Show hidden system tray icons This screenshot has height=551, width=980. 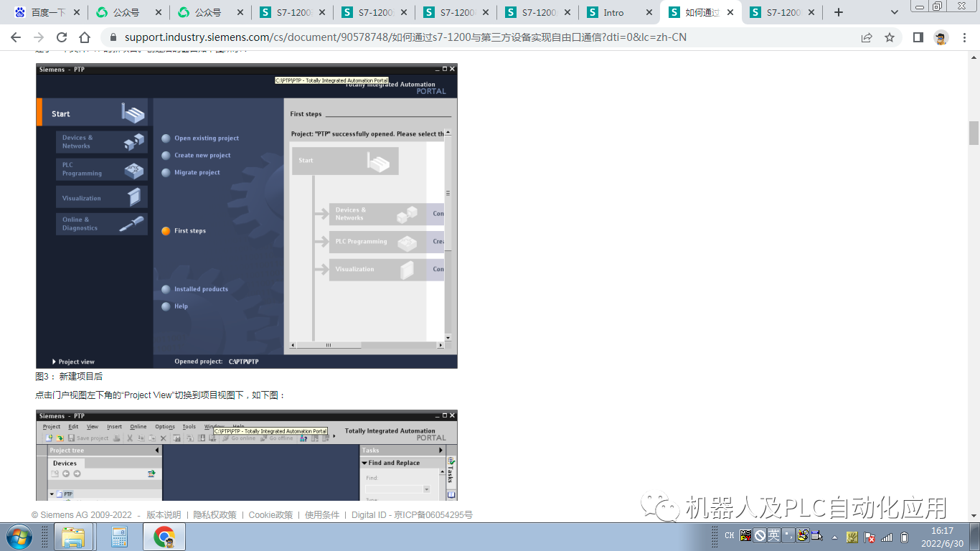[x=834, y=537]
